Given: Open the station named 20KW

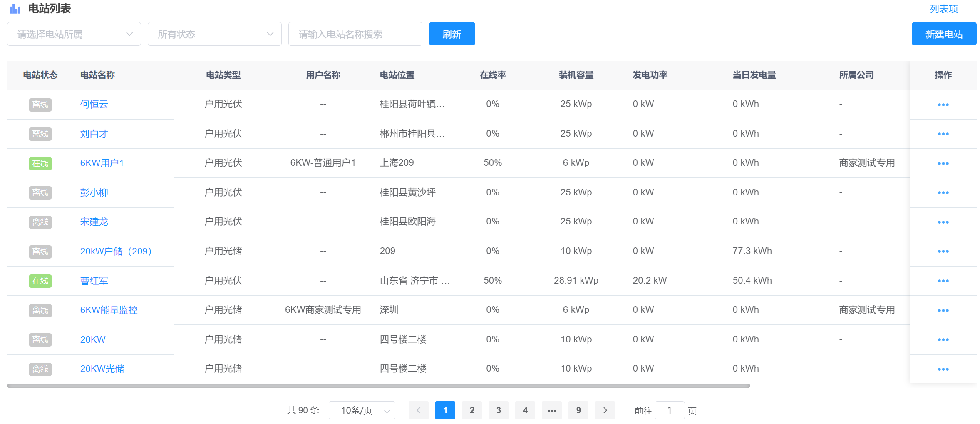Looking at the screenshot, I should click(x=93, y=339).
